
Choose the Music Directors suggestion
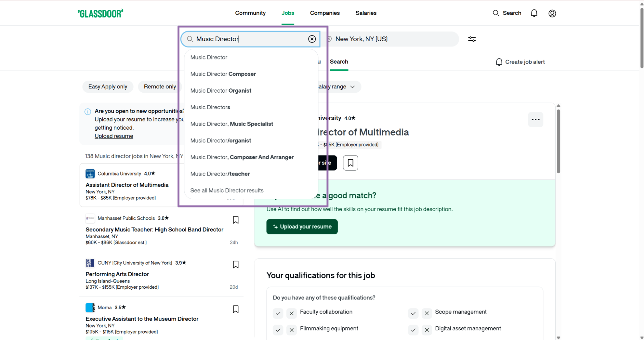tap(251, 107)
